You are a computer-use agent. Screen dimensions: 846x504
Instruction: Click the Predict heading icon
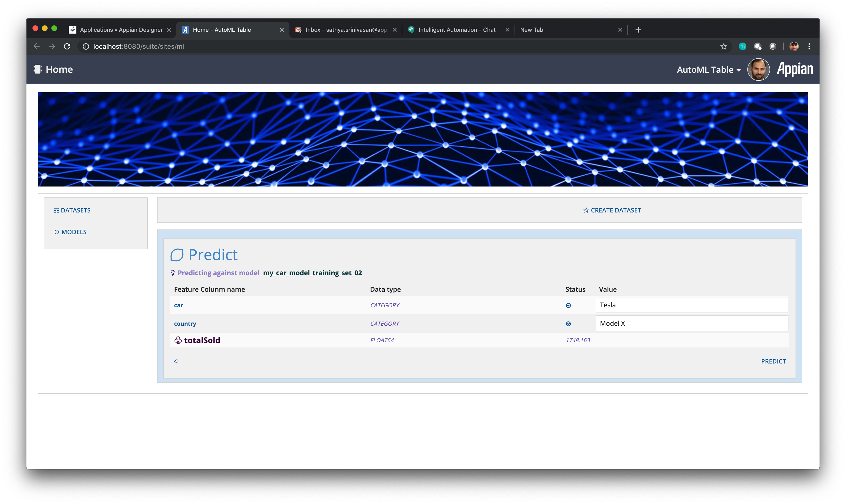(177, 255)
